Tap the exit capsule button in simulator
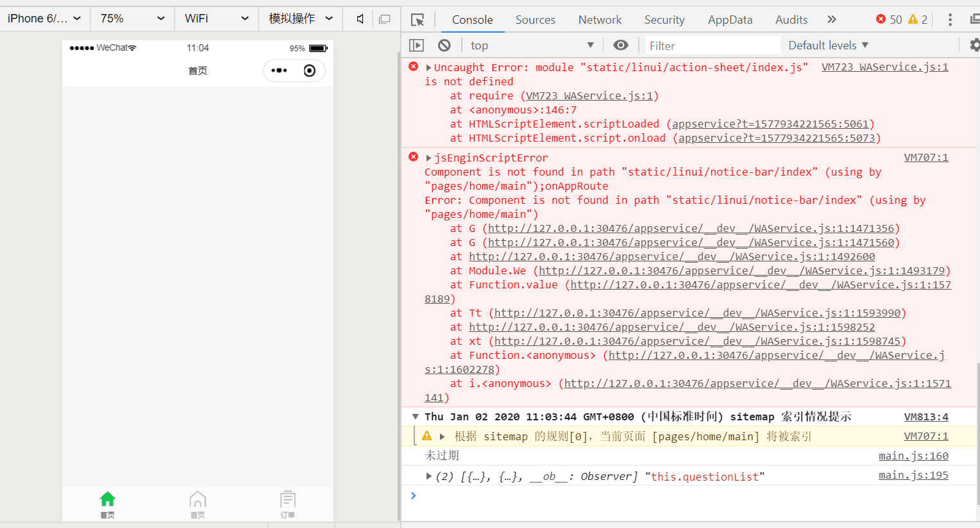980x528 pixels. coord(308,70)
